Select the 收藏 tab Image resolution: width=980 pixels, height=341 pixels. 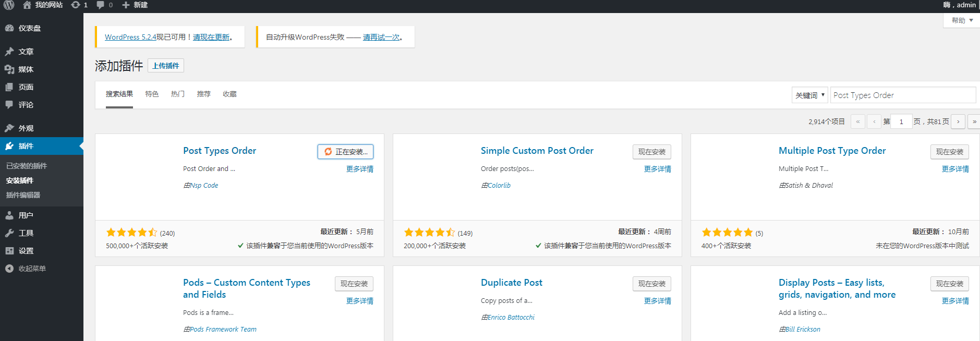point(230,94)
